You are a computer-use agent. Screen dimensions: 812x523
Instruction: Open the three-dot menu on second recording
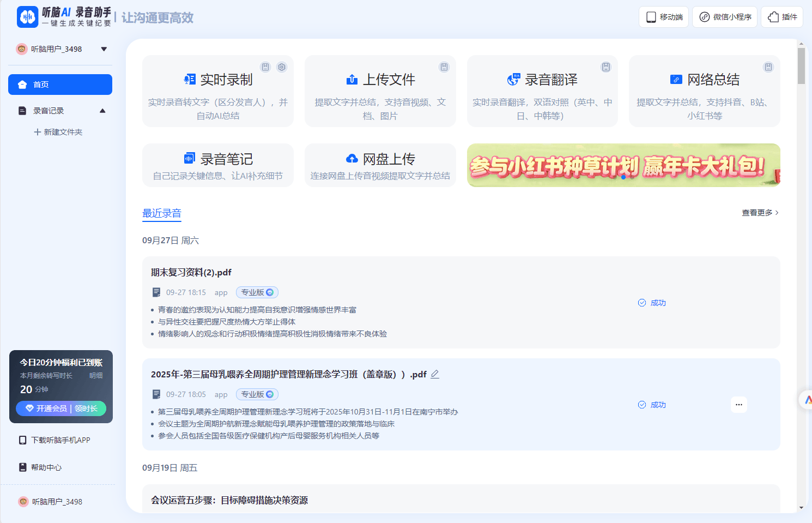coord(739,405)
